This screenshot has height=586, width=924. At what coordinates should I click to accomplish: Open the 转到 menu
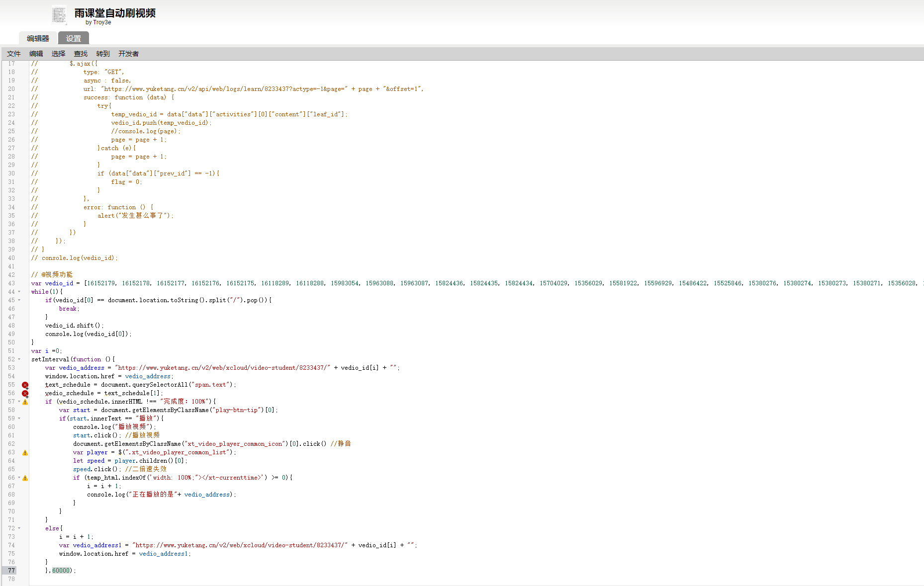pyautogui.click(x=102, y=53)
